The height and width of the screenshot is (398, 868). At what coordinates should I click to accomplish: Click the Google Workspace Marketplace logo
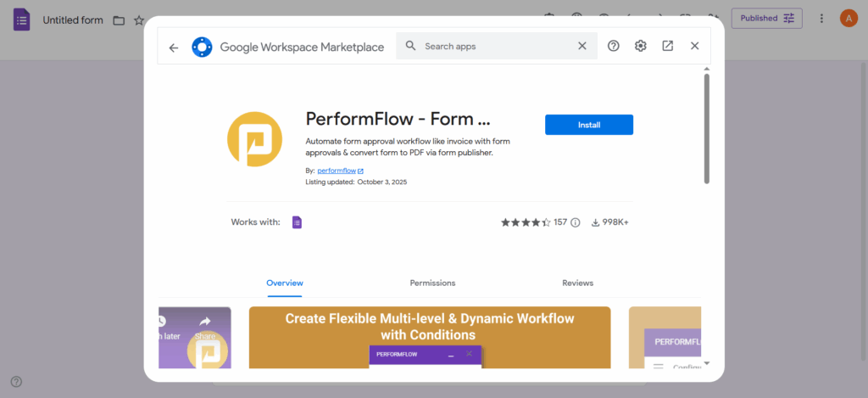[x=202, y=48]
